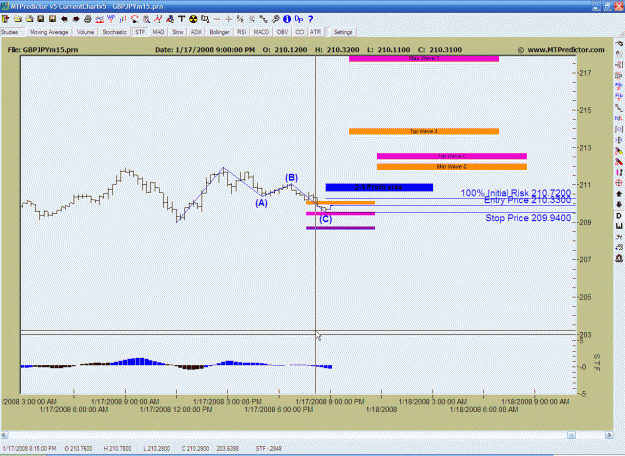Image resolution: width=625 pixels, height=456 pixels.
Task: Click the orange Typ Wave 3 bar
Action: tap(424, 131)
